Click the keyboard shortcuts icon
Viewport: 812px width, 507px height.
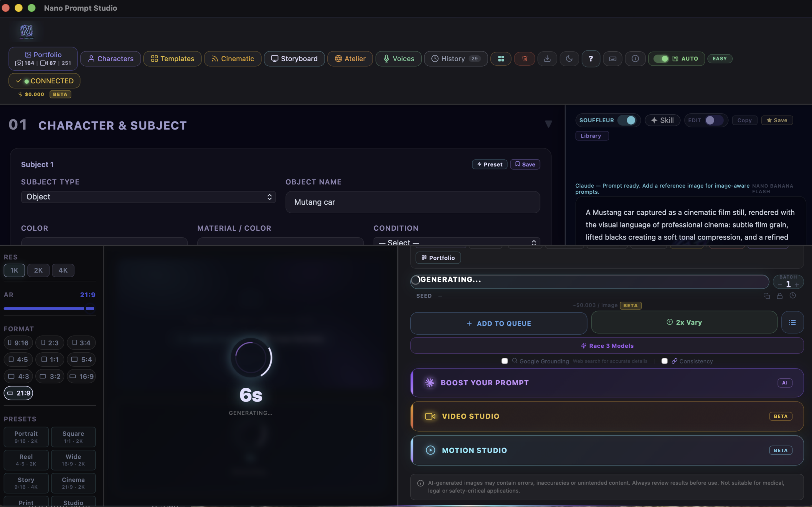pyautogui.click(x=612, y=59)
